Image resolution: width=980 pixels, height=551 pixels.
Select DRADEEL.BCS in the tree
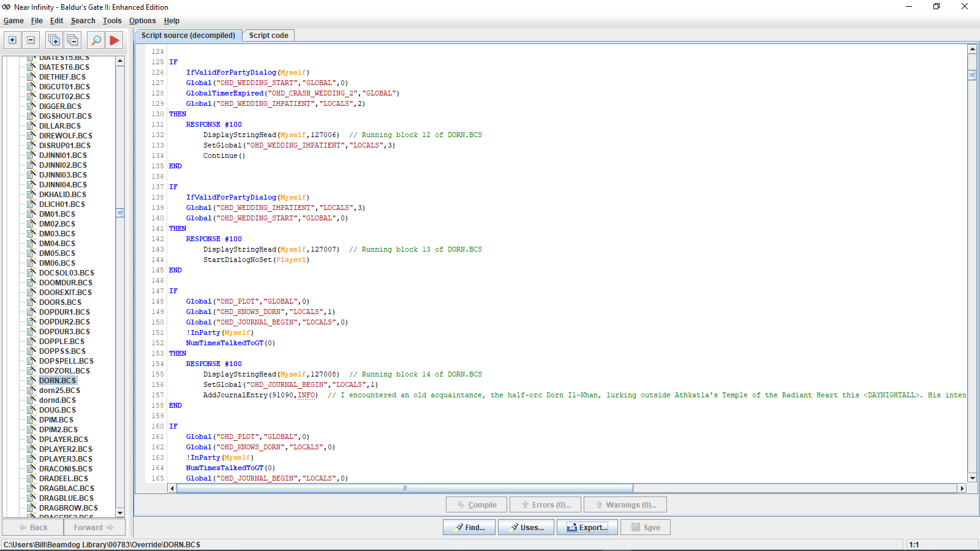coord(64,478)
